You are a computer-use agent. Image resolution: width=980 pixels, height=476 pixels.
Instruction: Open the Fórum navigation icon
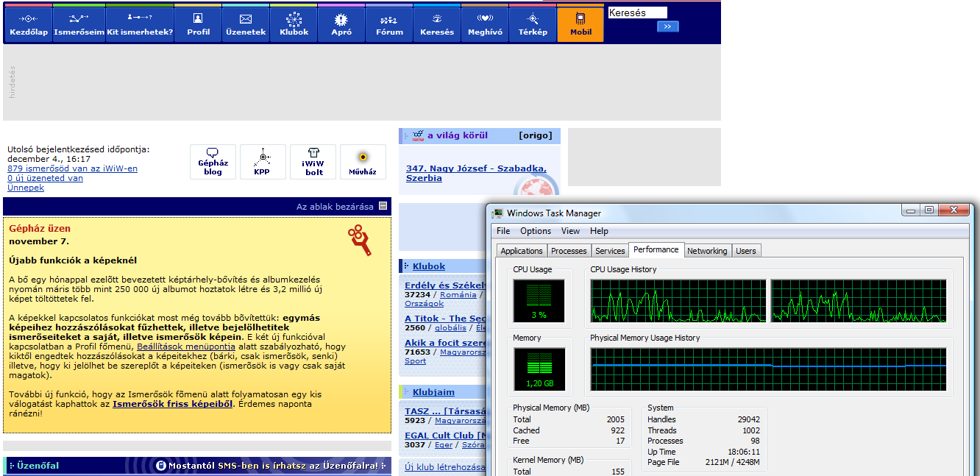[389, 24]
